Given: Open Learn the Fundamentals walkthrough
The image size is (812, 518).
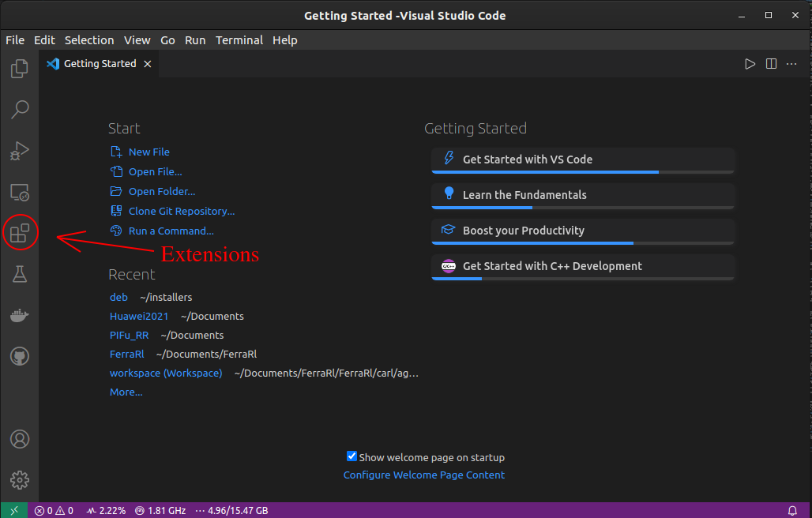Looking at the screenshot, I should point(583,196).
